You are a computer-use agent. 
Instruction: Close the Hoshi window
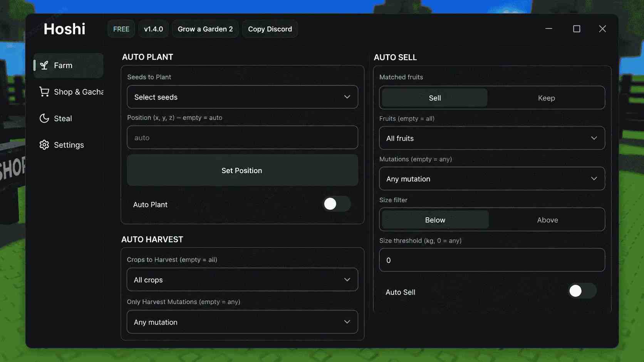pos(602,29)
